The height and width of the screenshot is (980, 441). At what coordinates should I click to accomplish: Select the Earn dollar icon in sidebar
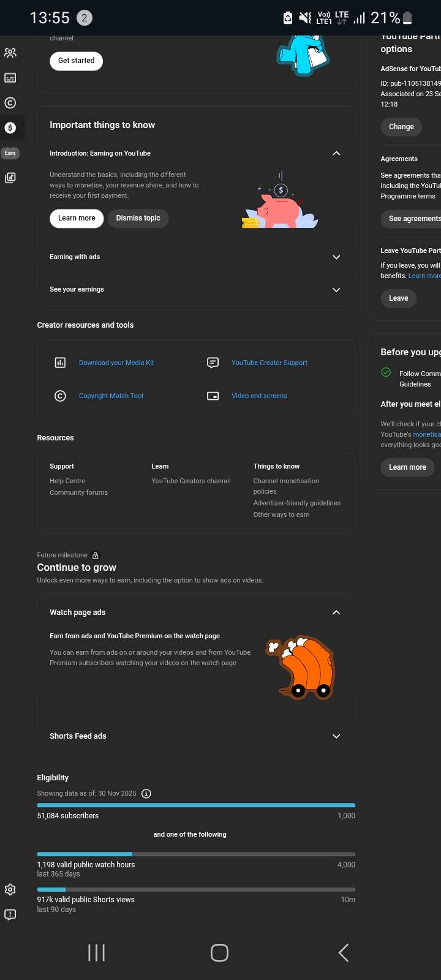pos(10,128)
